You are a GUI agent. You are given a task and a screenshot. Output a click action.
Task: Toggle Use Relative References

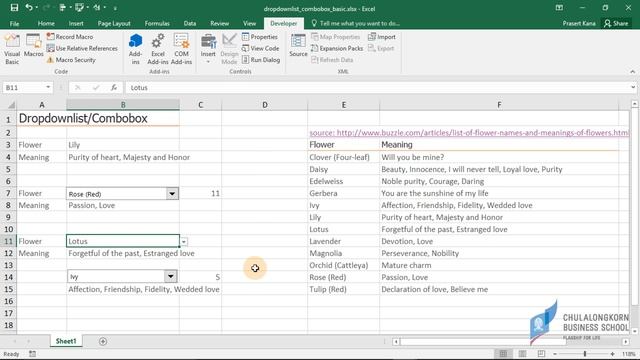click(82, 48)
